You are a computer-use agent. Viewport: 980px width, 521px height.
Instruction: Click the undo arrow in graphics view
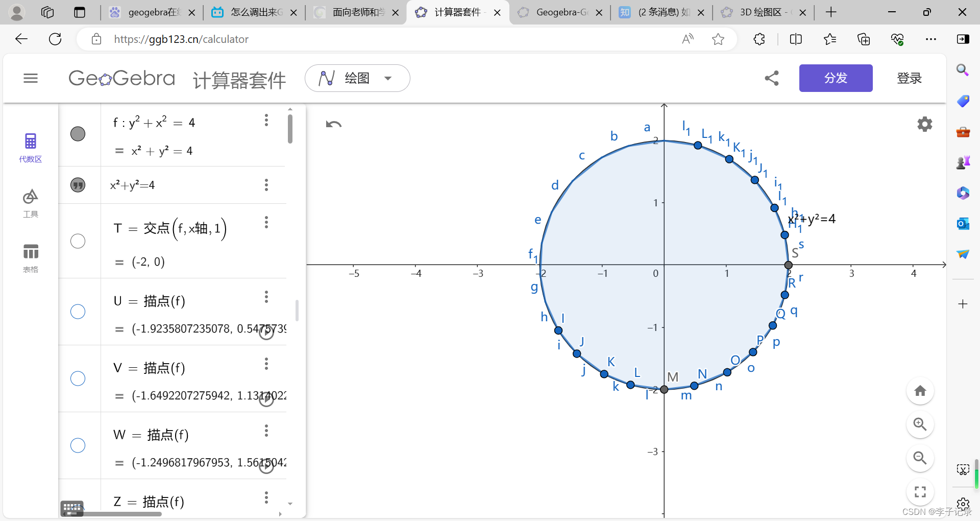pyautogui.click(x=334, y=124)
